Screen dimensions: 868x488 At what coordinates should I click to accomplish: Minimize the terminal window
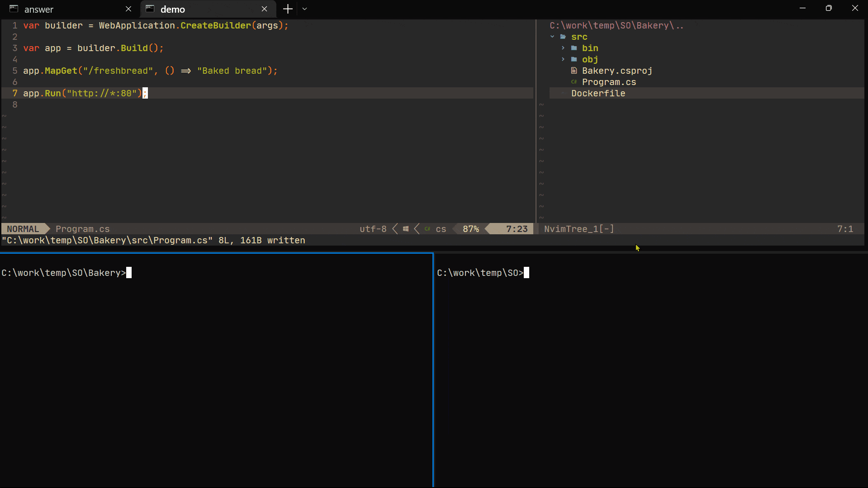click(802, 8)
